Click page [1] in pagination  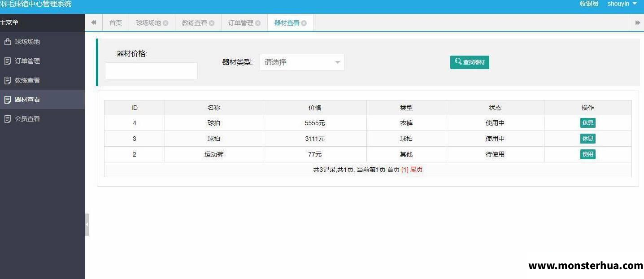pyautogui.click(x=405, y=170)
